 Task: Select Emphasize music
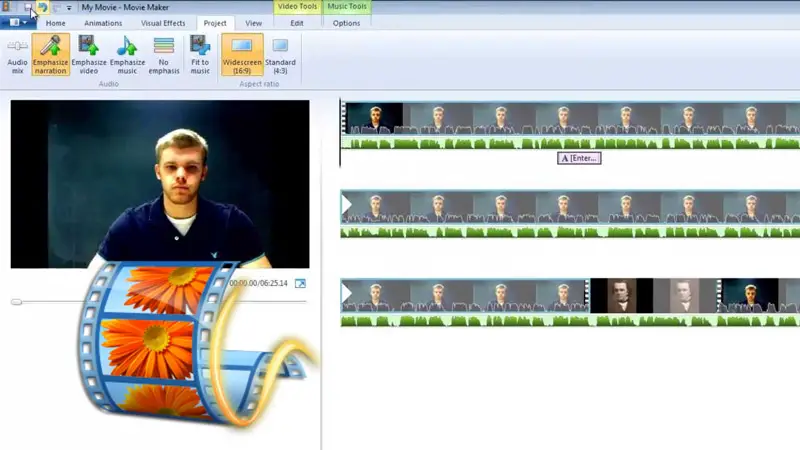tap(127, 55)
